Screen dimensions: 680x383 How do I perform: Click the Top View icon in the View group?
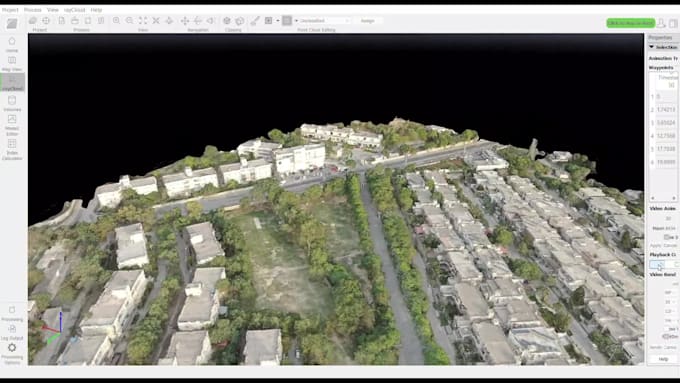(169, 20)
